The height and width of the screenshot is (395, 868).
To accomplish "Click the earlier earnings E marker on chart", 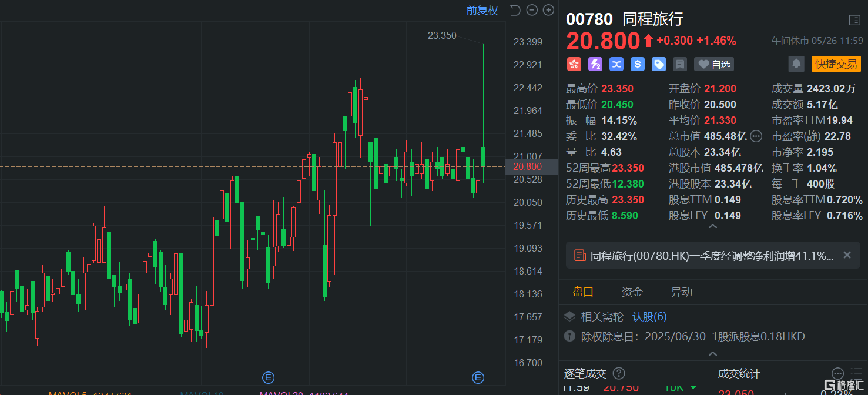I will [x=268, y=377].
